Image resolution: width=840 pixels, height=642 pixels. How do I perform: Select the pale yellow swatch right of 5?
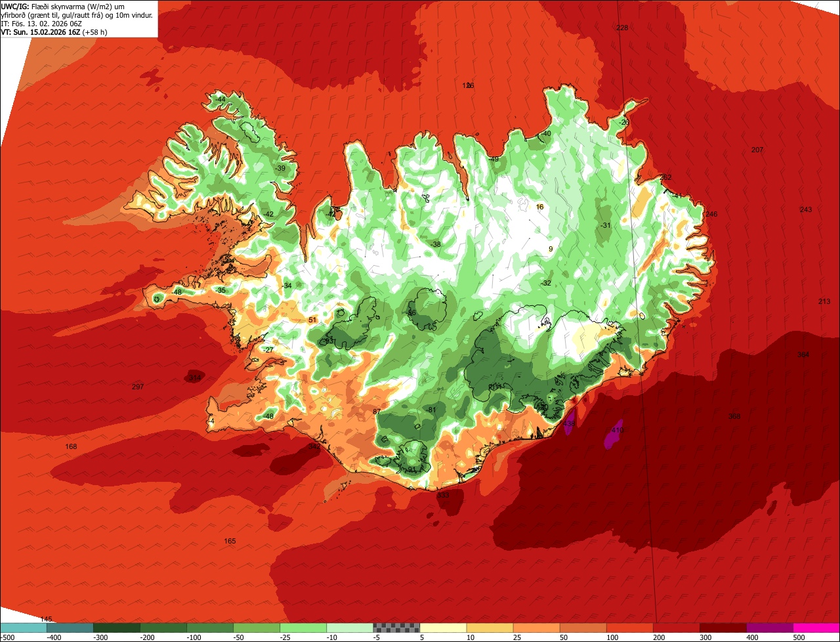pyautogui.click(x=443, y=627)
